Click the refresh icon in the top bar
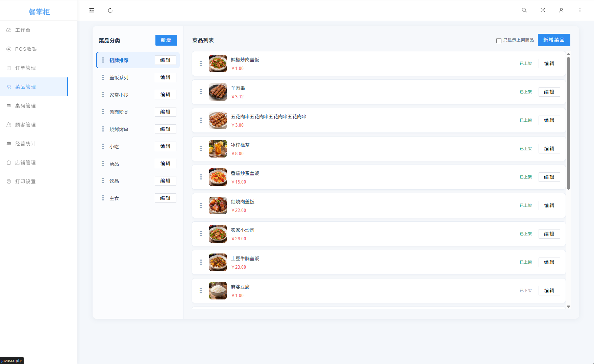 tap(110, 10)
